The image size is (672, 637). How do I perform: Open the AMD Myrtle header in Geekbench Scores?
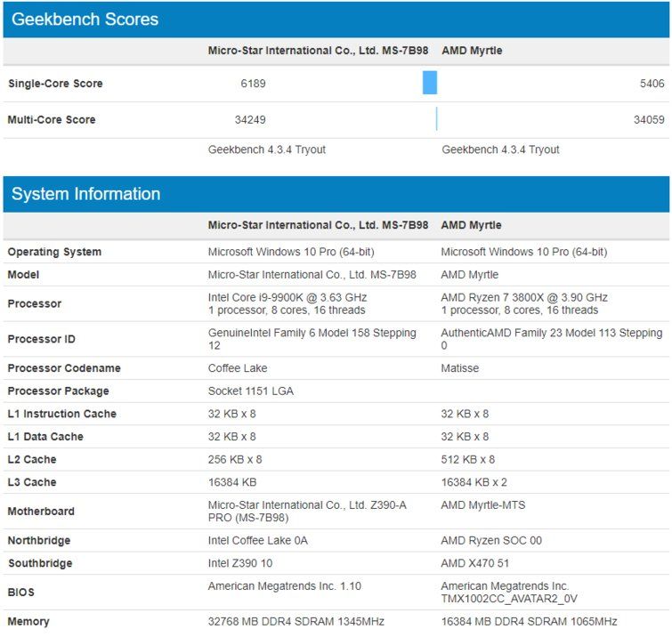click(472, 51)
